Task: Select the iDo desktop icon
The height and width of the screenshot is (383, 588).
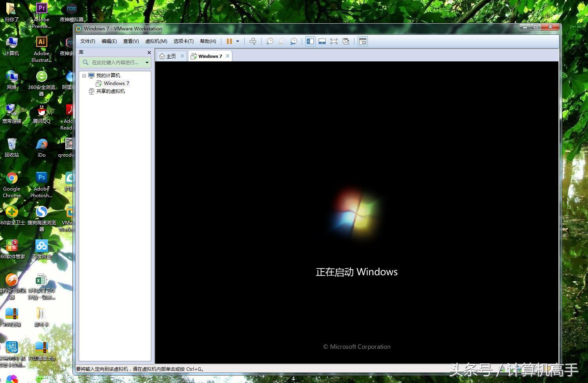Action: pos(41,147)
